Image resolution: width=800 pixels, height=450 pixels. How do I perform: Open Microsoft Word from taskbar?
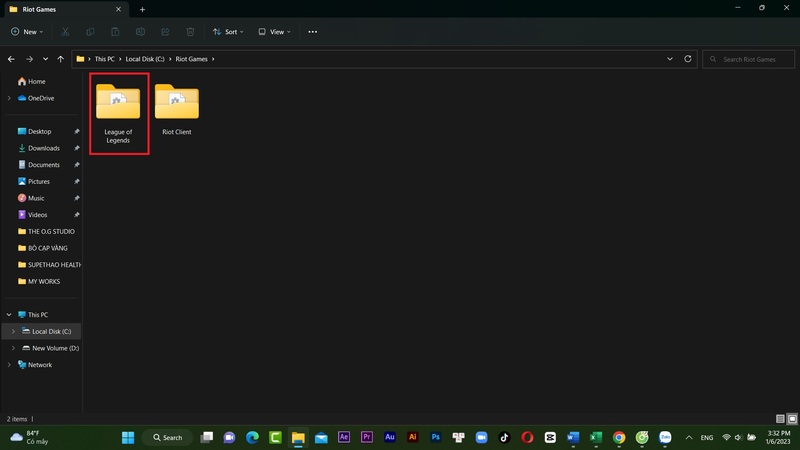[573, 437]
